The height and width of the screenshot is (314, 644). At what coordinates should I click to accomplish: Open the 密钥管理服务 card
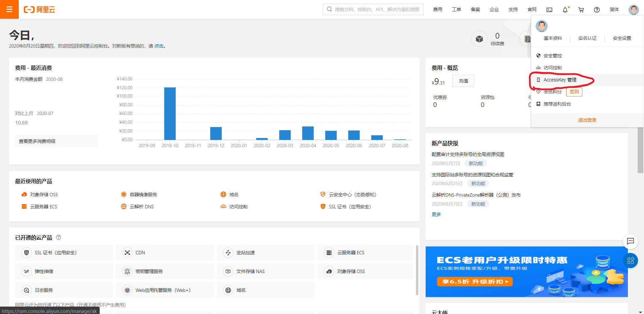point(165,271)
